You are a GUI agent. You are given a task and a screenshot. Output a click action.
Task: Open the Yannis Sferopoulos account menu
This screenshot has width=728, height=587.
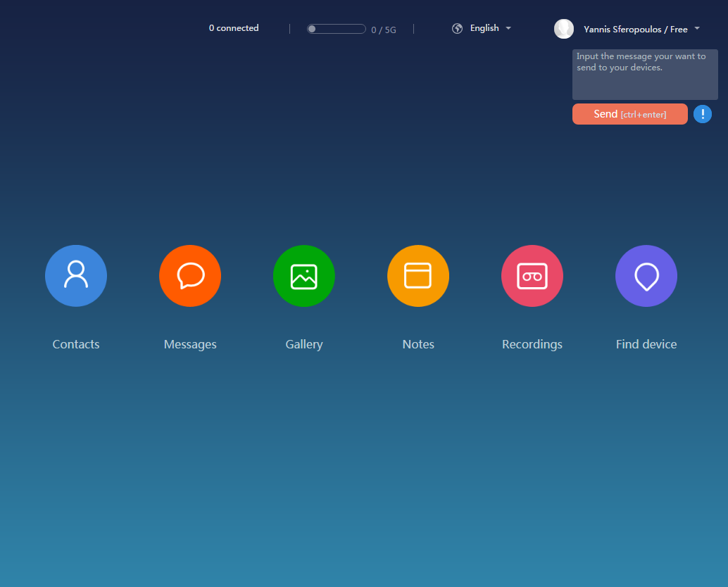point(635,30)
